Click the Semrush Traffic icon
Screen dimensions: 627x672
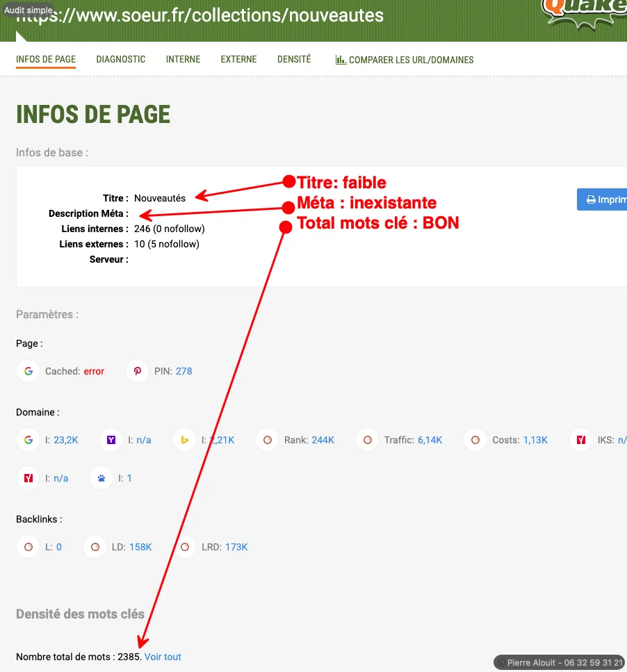[368, 440]
